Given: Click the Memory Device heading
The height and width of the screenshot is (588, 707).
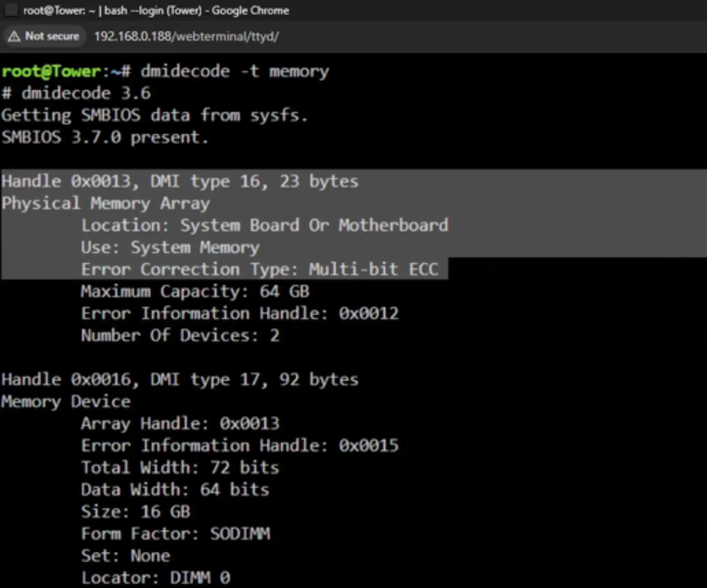Looking at the screenshot, I should 66,402.
